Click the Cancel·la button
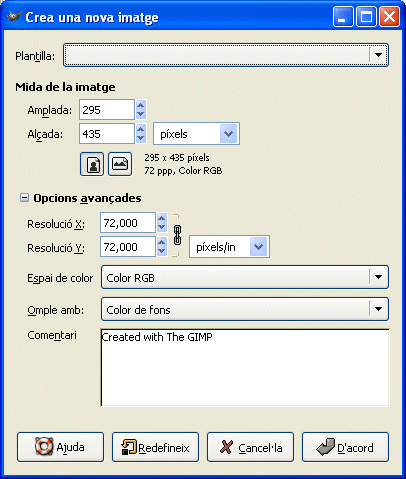 tap(250, 447)
